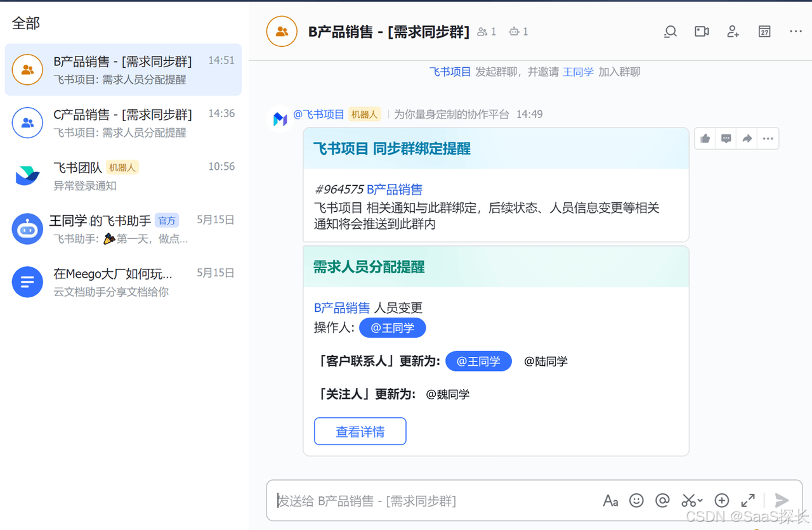This screenshot has width=812, height=530.
Task: Insert an @ mention from input toolbar
Action: [x=662, y=501]
